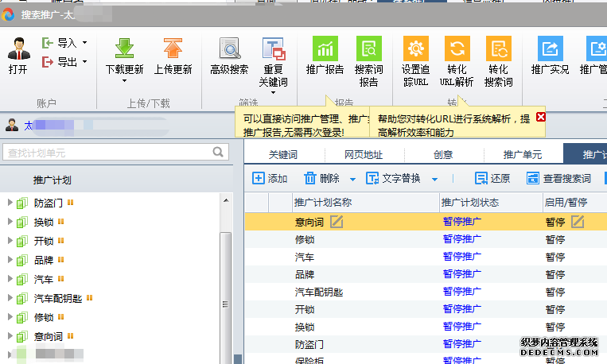Click the 转化URL解析 icon
This screenshot has height=364, width=607.
457,48
